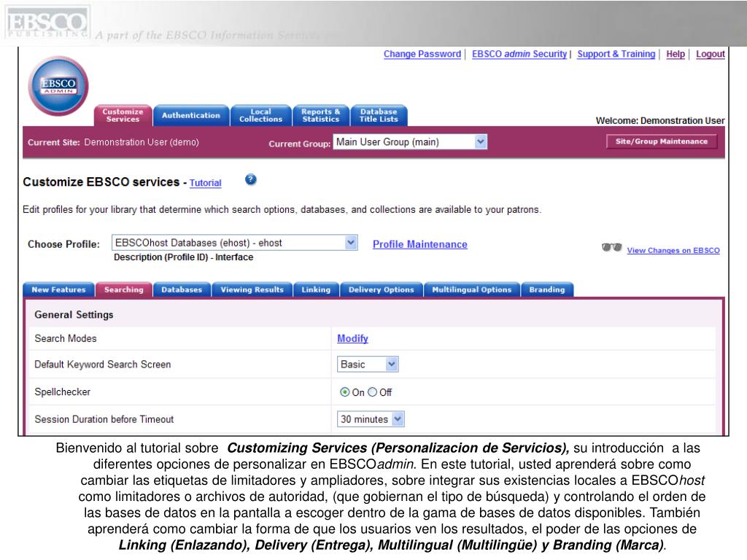Select the Multilingual Options tab
The height and width of the screenshot is (560, 747).
(472, 289)
